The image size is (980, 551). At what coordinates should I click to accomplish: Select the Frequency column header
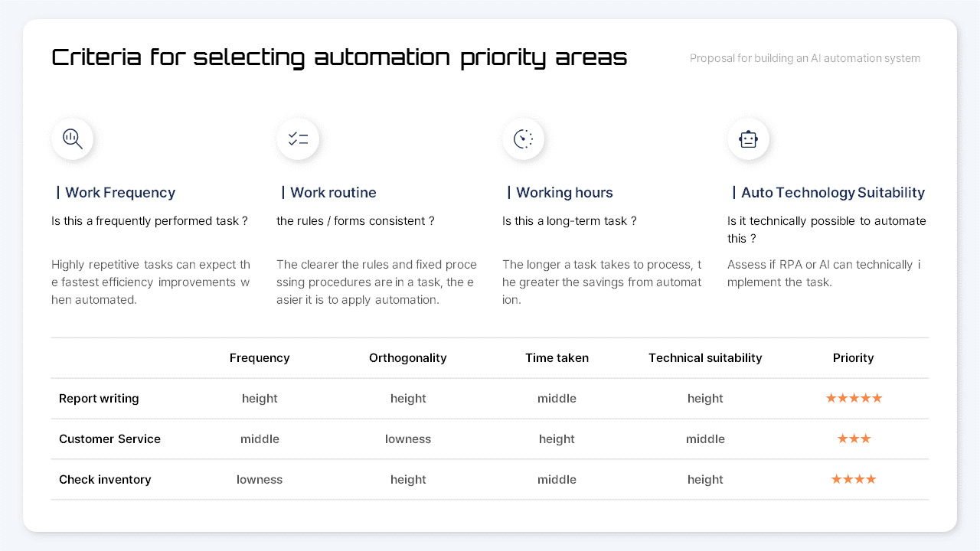click(x=260, y=357)
